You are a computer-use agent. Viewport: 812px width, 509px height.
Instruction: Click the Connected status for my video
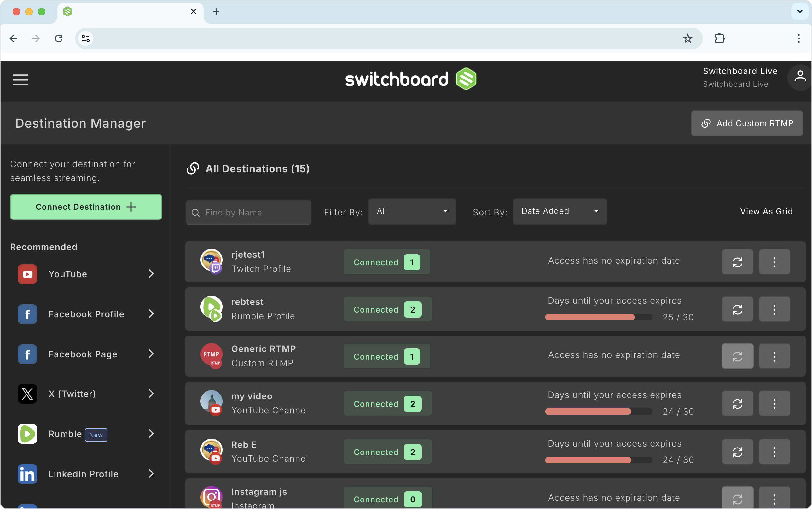point(387,404)
